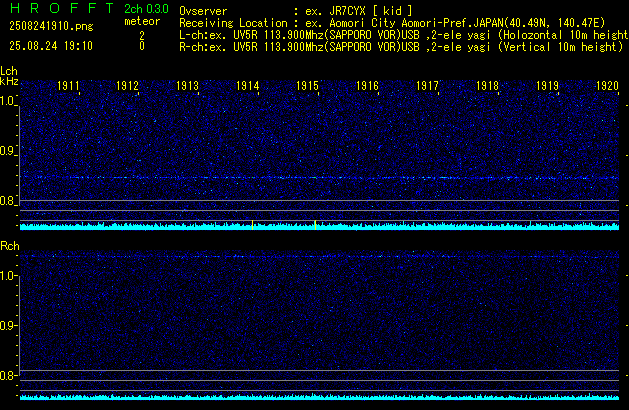
Task: Click the 1917 time marker
Action: click(427, 86)
